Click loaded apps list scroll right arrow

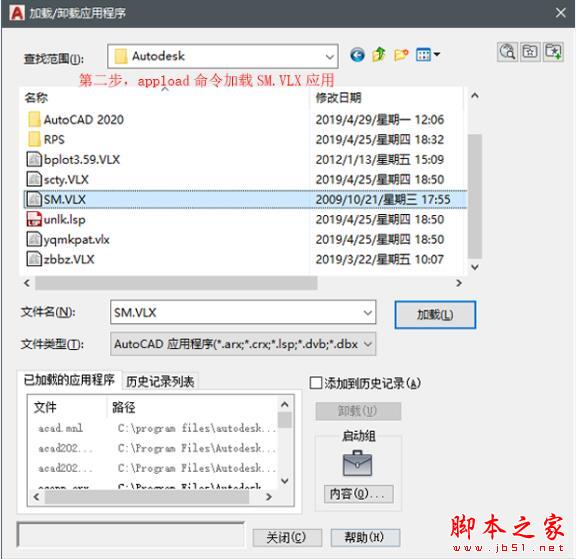click(x=269, y=497)
